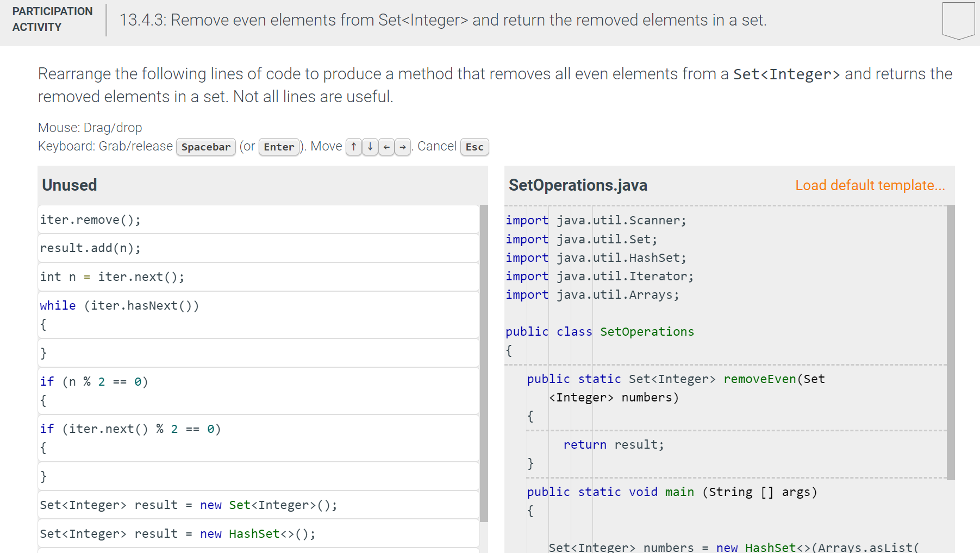The image size is (980, 553).
Task: Click the activity completion badge icon
Action: pyautogui.click(x=958, y=21)
